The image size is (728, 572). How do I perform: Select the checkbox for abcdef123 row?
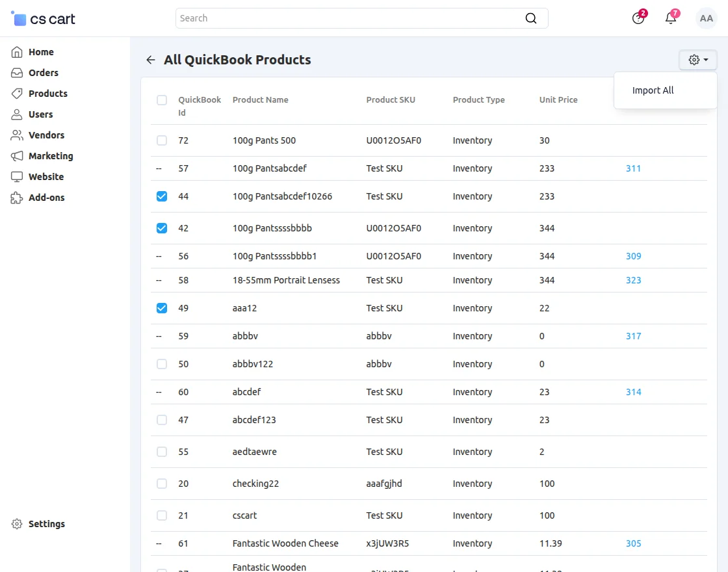[x=162, y=420]
